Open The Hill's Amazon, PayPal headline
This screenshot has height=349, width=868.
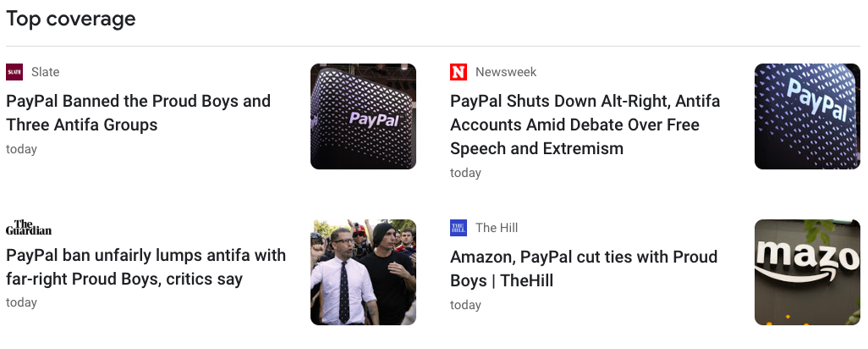[x=583, y=269]
